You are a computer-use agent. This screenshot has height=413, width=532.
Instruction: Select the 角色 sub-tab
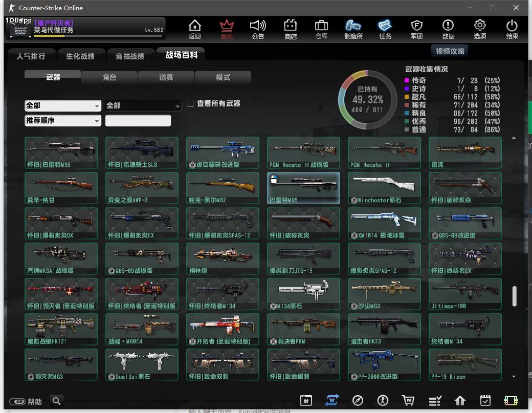pos(109,77)
